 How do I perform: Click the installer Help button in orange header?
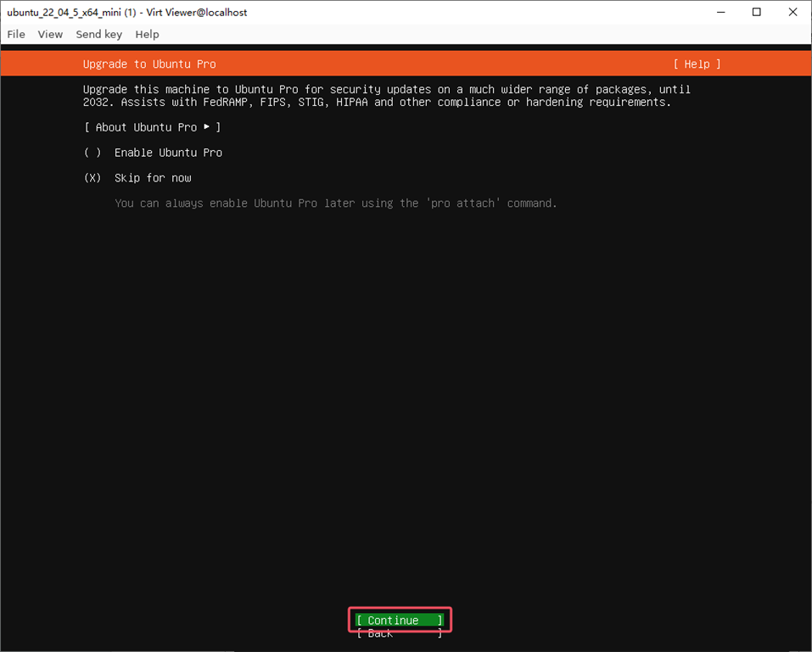pyautogui.click(x=697, y=64)
